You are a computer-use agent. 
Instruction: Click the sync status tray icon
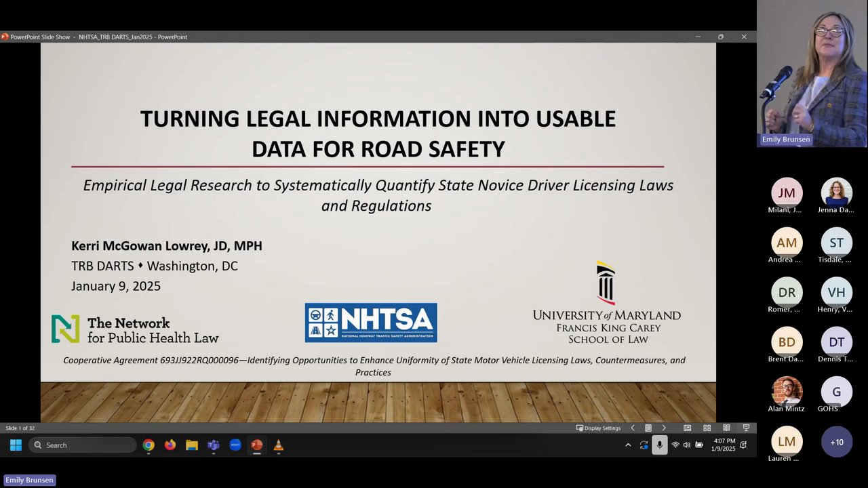click(644, 445)
